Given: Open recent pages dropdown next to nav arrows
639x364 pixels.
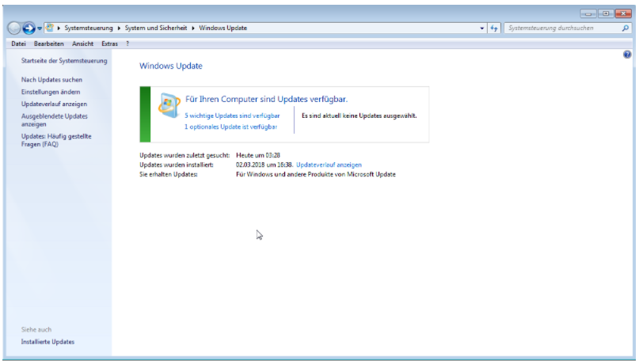Looking at the screenshot, I should coord(40,28).
